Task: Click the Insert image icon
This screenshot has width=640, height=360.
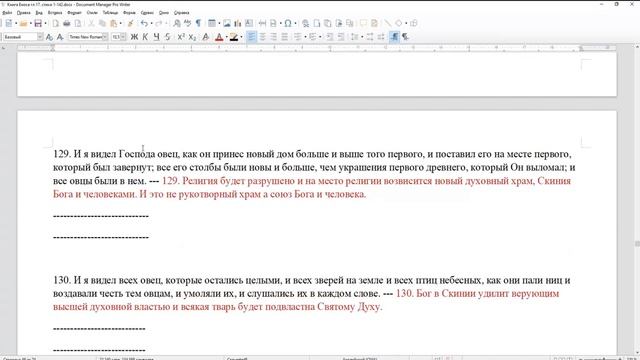Action: [x=227, y=24]
